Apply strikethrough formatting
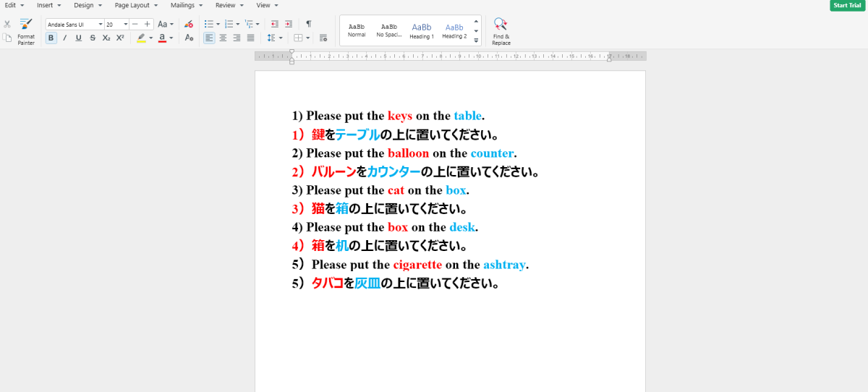The height and width of the screenshot is (392, 868). coord(93,38)
